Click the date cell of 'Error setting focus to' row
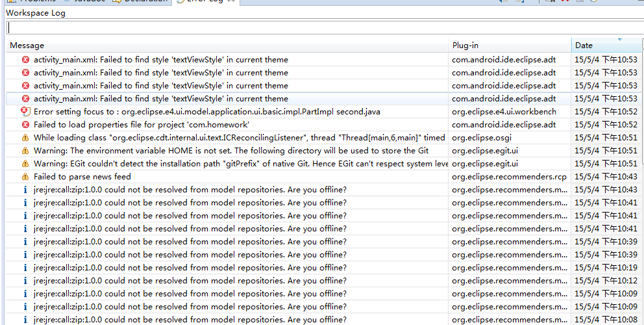The image size is (644, 325). tap(606, 112)
